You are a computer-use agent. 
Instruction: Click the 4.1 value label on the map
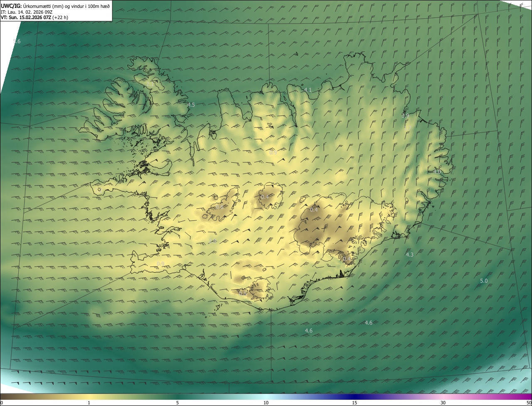pos(308,90)
